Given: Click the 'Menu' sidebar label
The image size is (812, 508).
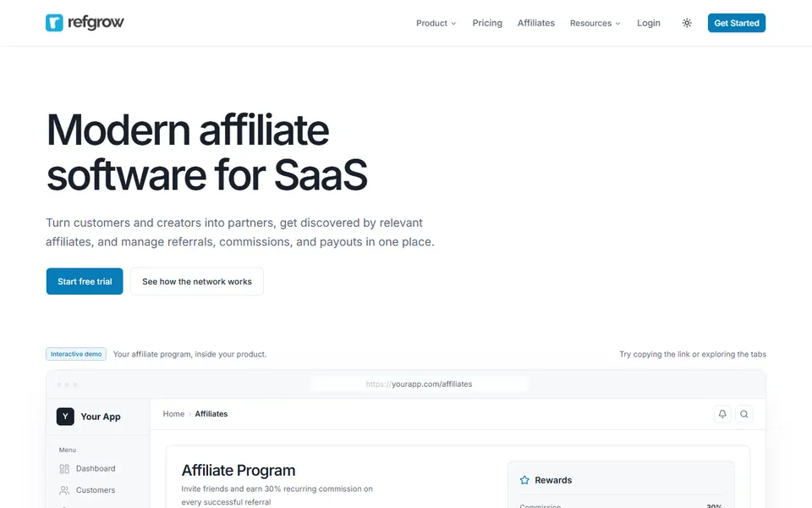Looking at the screenshot, I should [x=68, y=450].
